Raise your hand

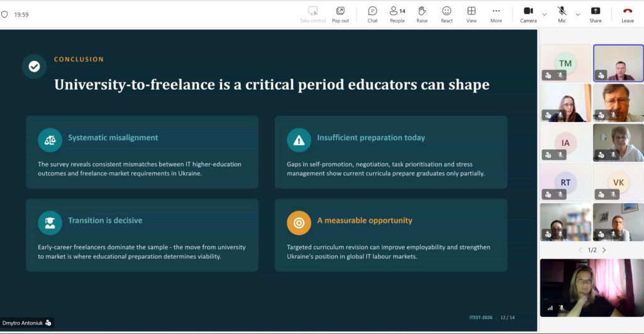(422, 15)
